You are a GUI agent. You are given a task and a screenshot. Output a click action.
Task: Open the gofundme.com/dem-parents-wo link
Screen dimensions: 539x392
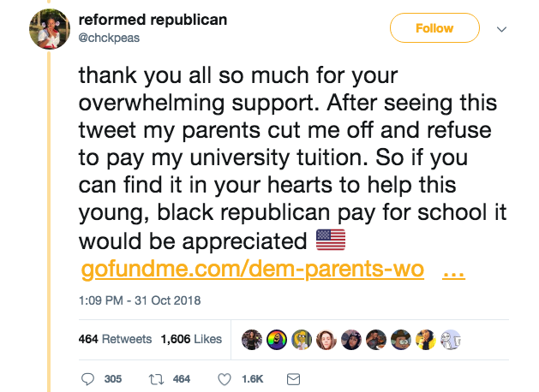252,270
